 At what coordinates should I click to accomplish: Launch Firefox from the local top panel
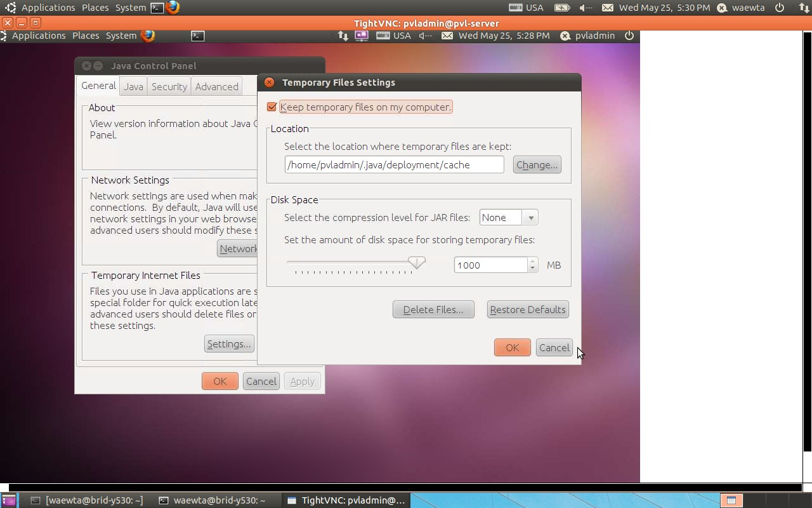[173, 8]
